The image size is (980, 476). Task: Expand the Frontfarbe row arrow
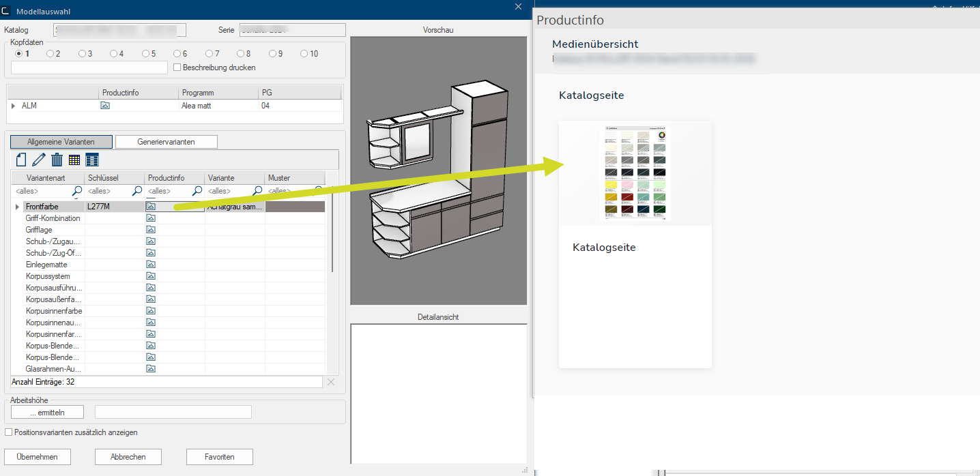(17, 207)
